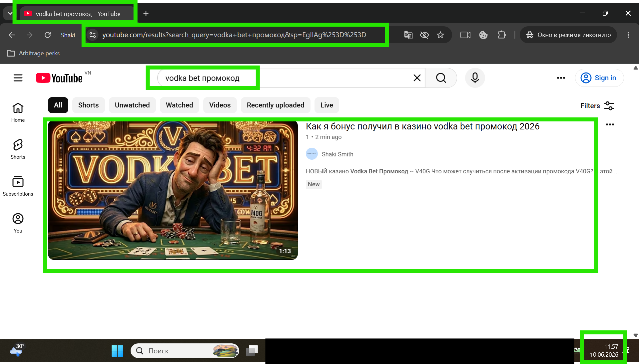Open the YouTube settings three-dot menu
This screenshot has height=364, width=639.
561,78
